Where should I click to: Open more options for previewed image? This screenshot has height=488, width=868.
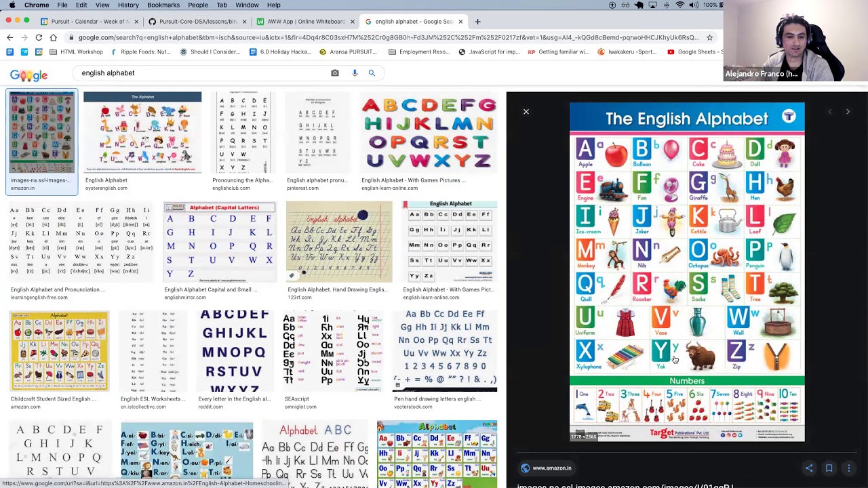(x=848, y=468)
